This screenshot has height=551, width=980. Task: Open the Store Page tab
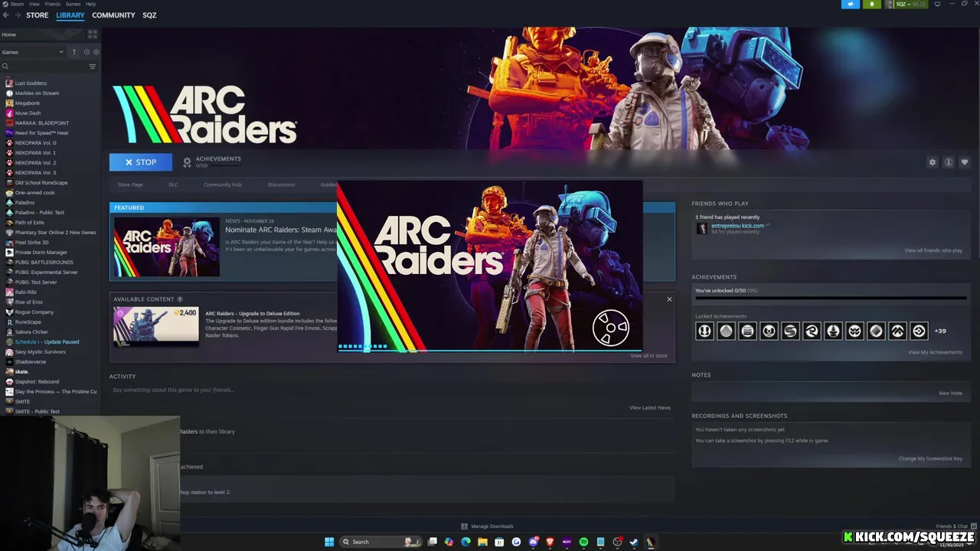click(x=130, y=184)
